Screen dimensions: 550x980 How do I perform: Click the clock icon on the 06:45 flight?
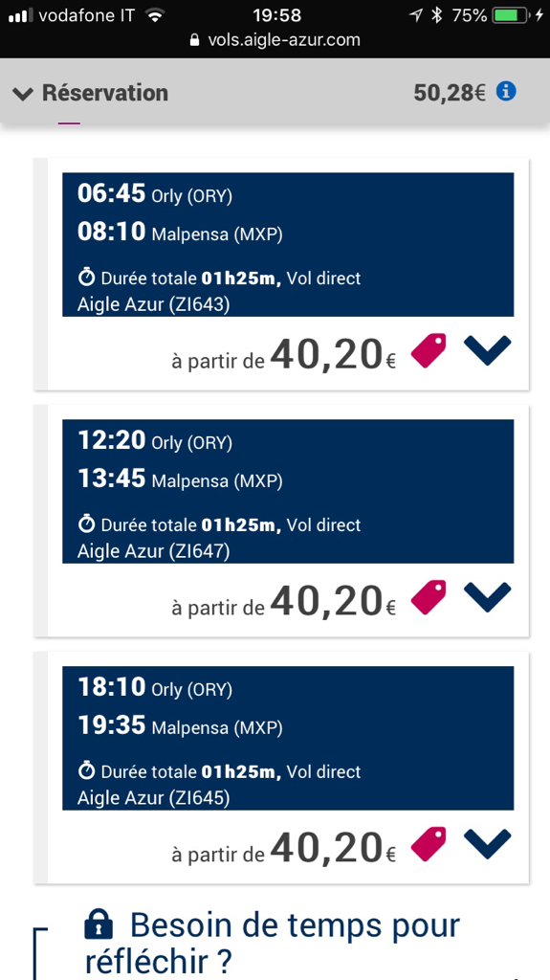86,278
